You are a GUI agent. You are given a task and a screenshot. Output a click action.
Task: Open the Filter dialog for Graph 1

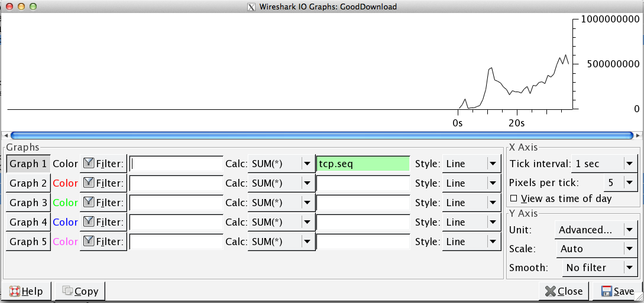(x=103, y=164)
